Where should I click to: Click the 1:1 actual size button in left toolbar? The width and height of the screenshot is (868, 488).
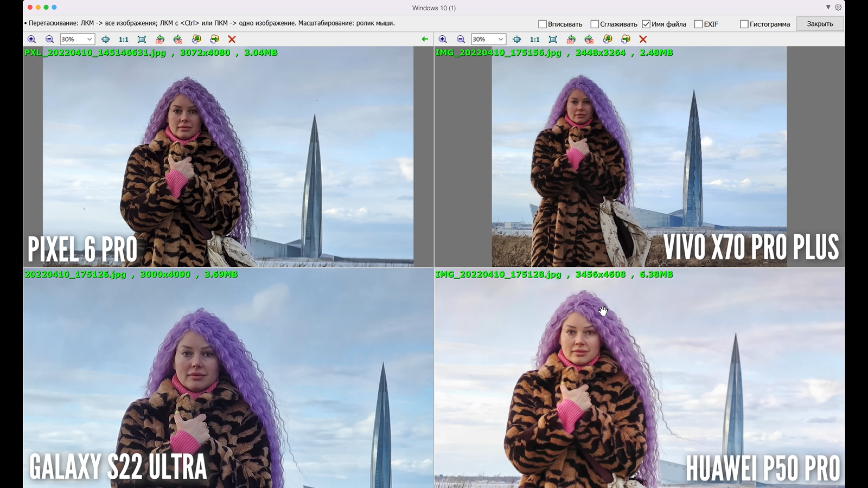124,39
